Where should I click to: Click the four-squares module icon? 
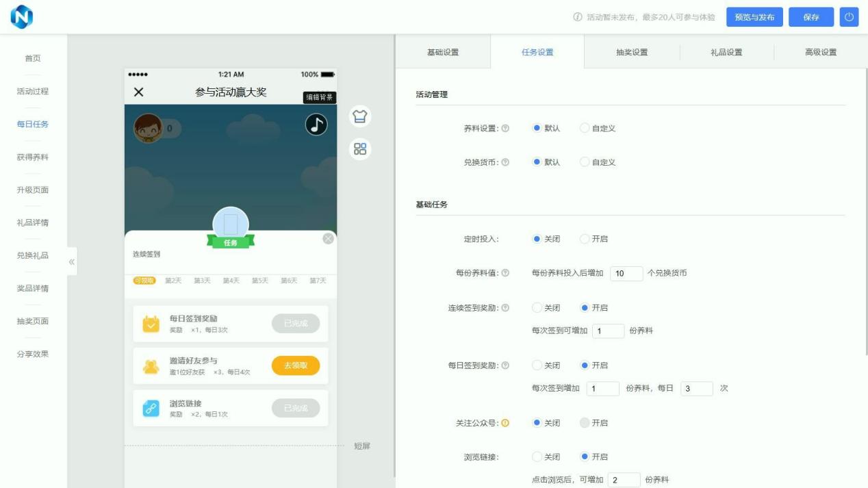click(360, 149)
